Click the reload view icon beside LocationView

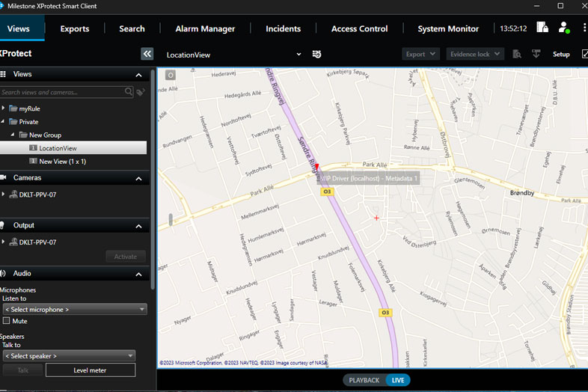pos(317,55)
